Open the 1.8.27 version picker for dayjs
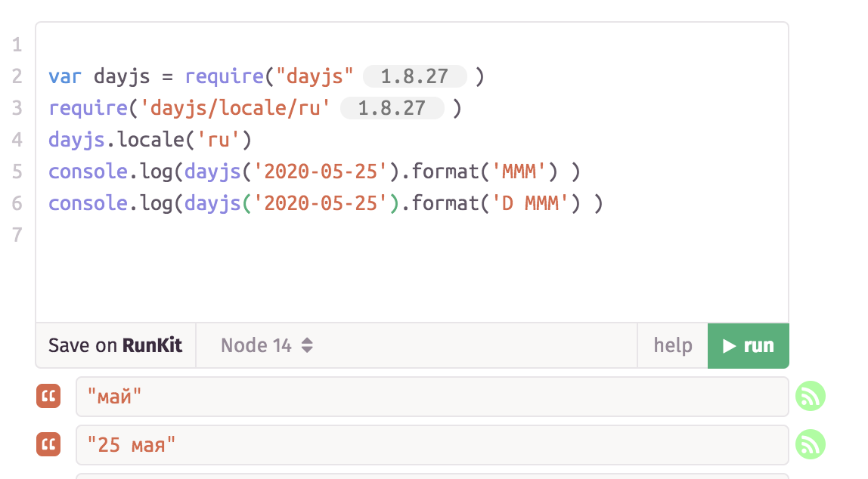This screenshot has width=868, height=479. tap(414, 76)
